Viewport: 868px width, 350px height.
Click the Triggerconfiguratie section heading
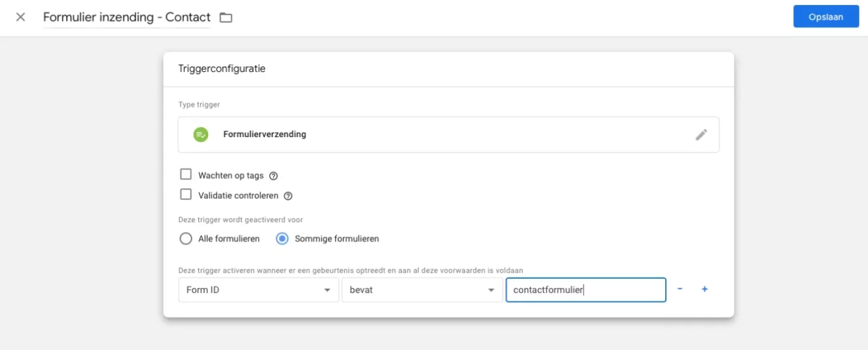pyautogui.click(x=222, y=69)
